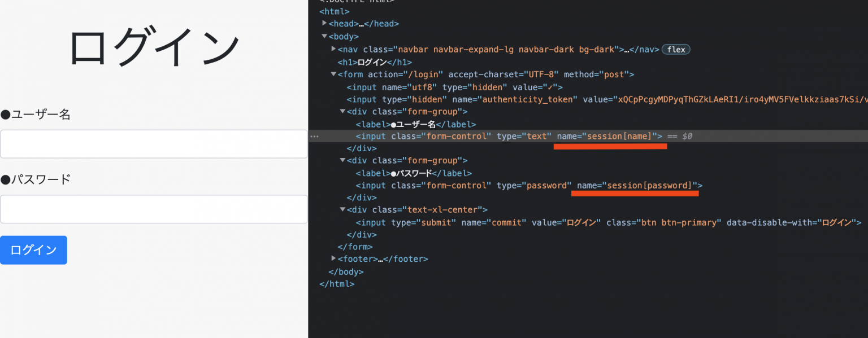Click the ellipsis inside the collapsed head element

click(x=360, y=23)
